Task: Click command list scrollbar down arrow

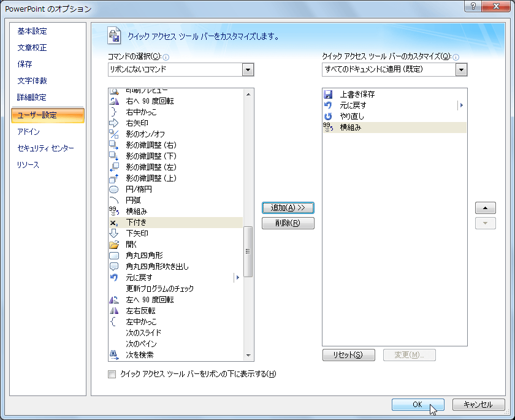Action: [248, 355]
